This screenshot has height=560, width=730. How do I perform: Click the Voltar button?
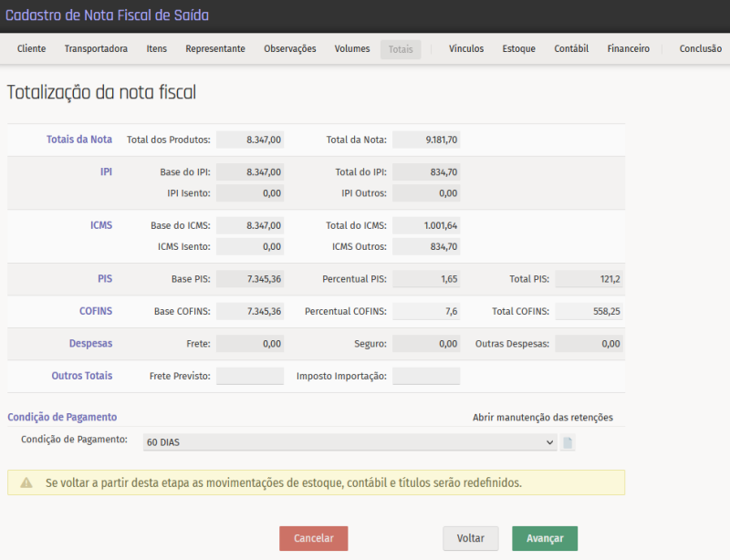pos(471,538)
